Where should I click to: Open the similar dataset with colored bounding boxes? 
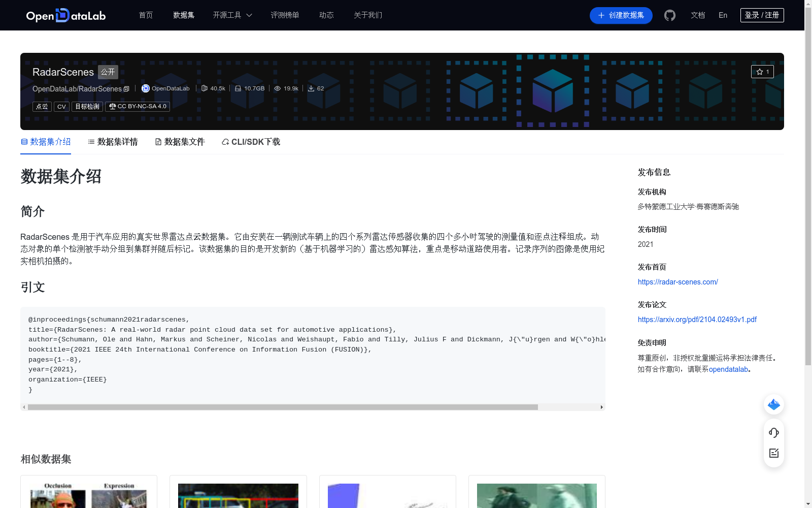tap(238, 495)
